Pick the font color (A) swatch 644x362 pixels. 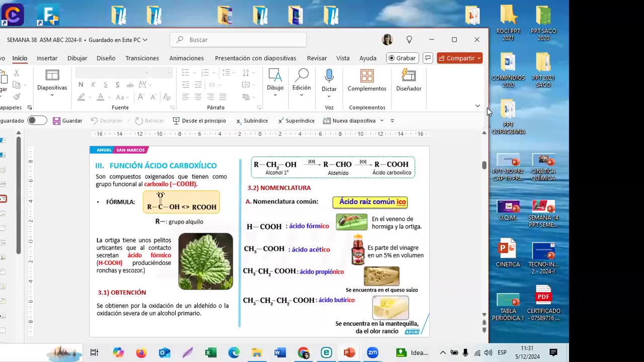coord(101,97)
